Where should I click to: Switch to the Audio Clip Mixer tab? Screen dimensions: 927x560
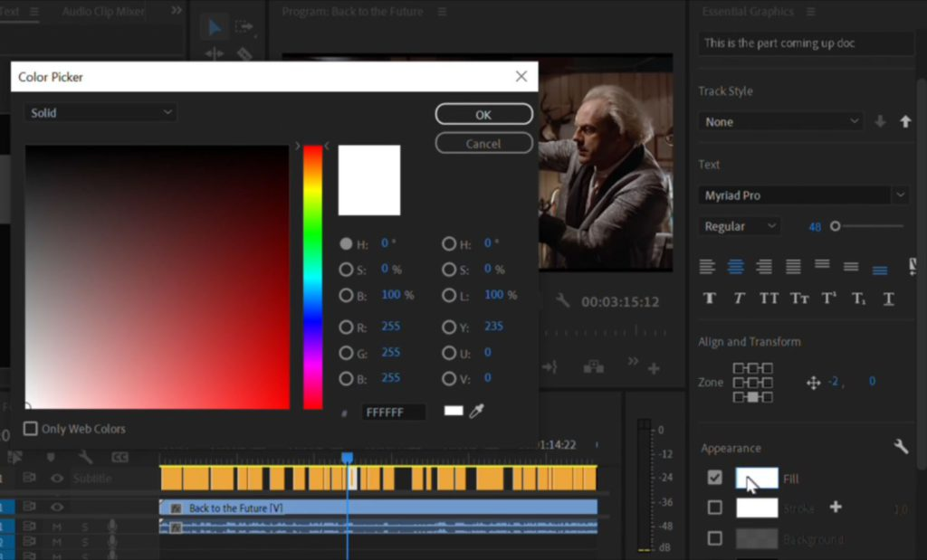pyautogui.click(x=103, y=11)
